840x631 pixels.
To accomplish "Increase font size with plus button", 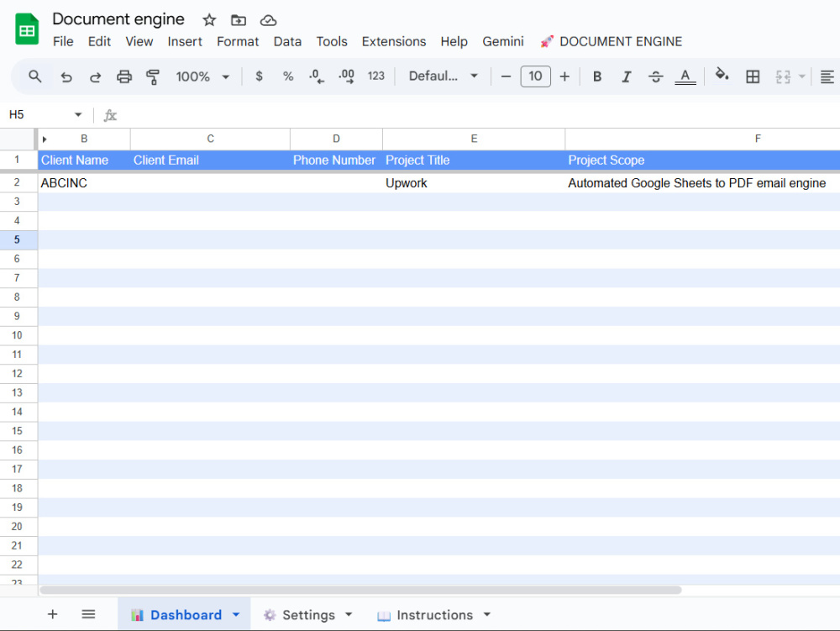I will (564, 76).
